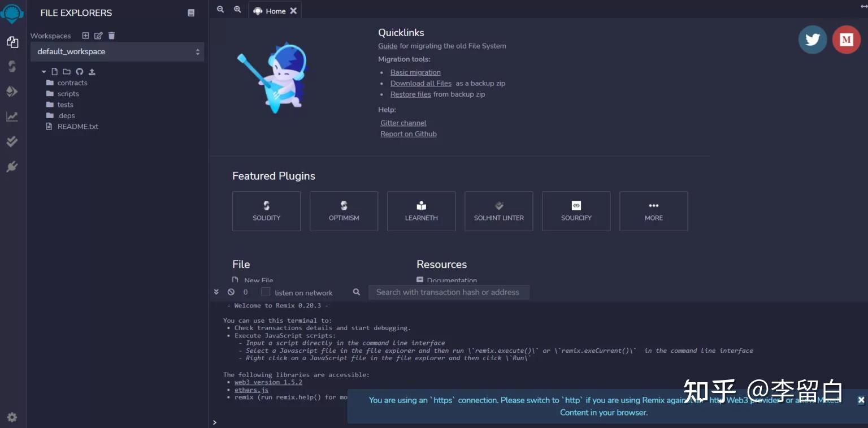
Task: Click the Download all Files backup link
Action: pos(420,83)
